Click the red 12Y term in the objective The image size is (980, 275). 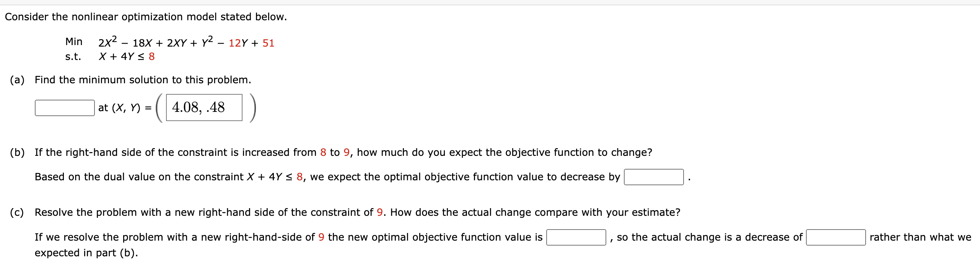coord(238,43)
